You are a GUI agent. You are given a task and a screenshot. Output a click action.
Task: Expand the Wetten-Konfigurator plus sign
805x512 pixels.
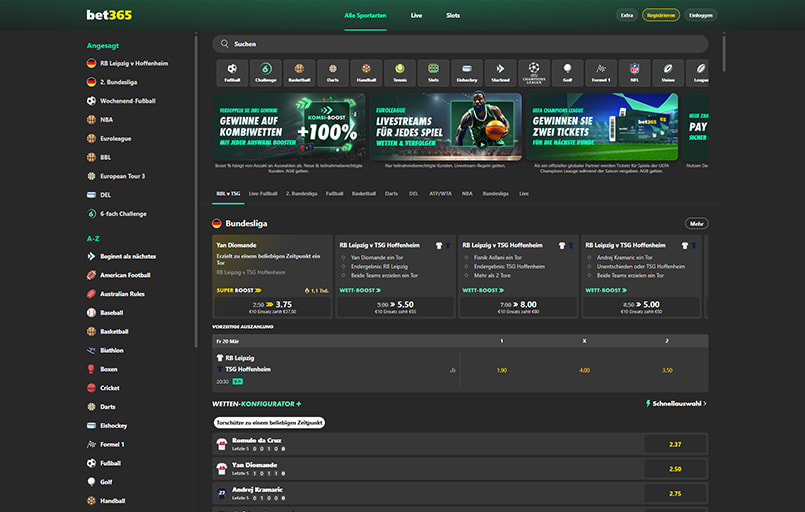coord(299,404)
